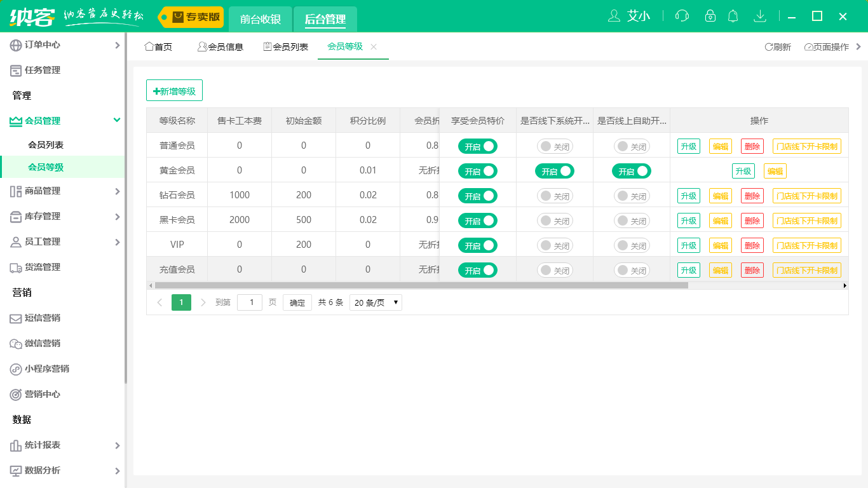This screenshot has width=868, height=488.
Task: Click the 订单中心 globe icon
Action: pos(16,45)
